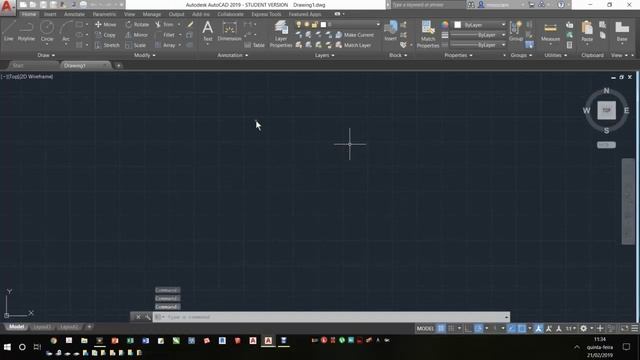Toggle 2D object snap in status bar
The height and width of the screenshot is (360, 640).
tap(522, 328)
